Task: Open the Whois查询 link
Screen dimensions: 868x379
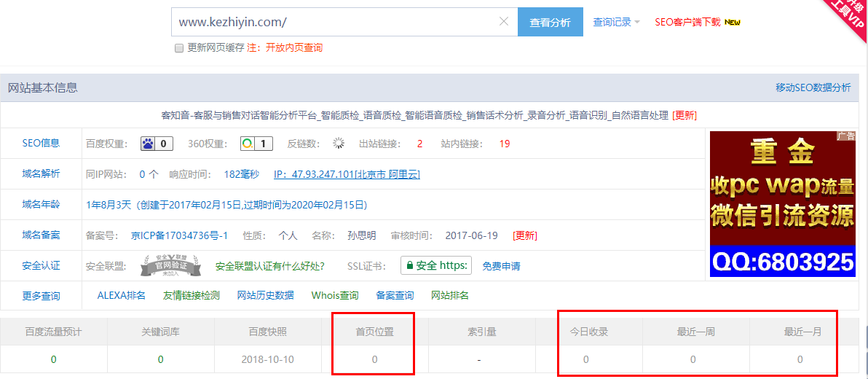Action: pos(335,295)
